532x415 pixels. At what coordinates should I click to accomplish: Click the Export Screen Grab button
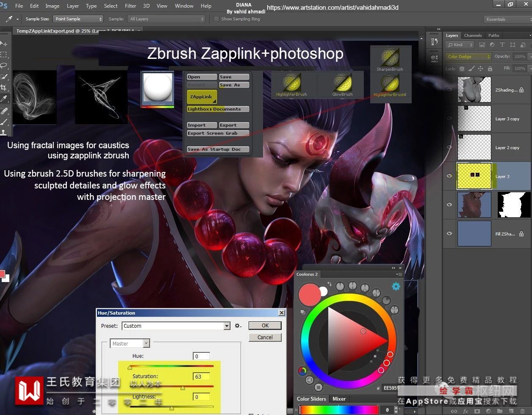point(218,133)
